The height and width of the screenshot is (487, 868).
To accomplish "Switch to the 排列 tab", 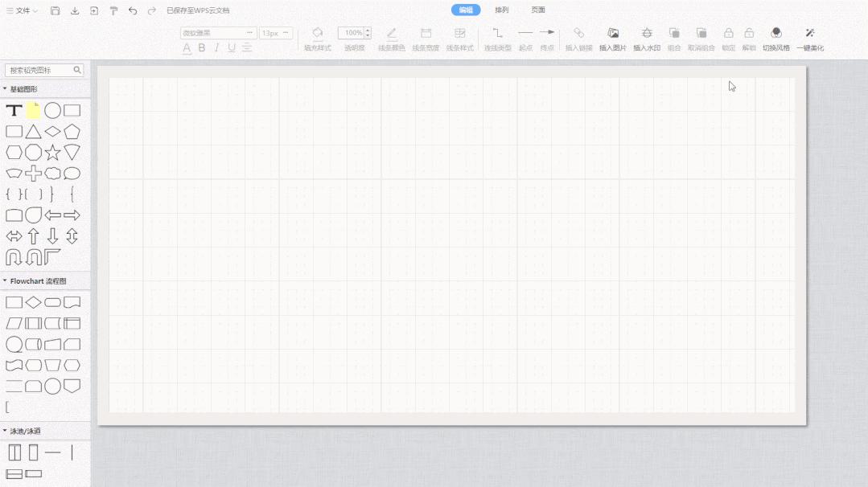I will click(x=501, y=10).
